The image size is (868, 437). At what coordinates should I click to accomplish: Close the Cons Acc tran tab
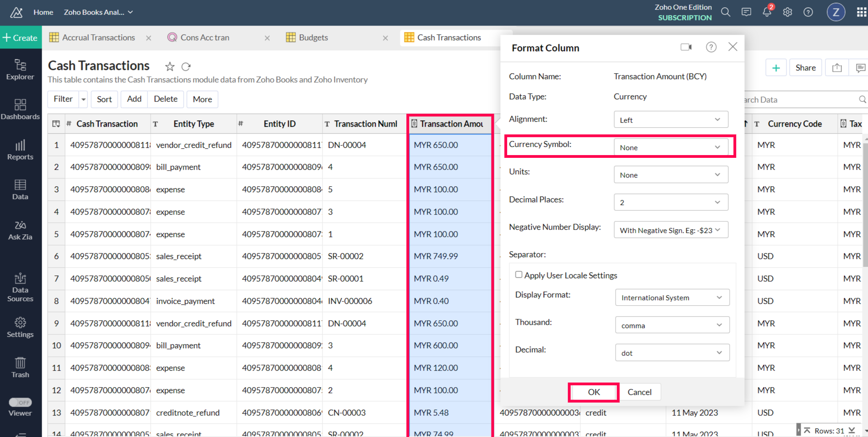(267, 38)
